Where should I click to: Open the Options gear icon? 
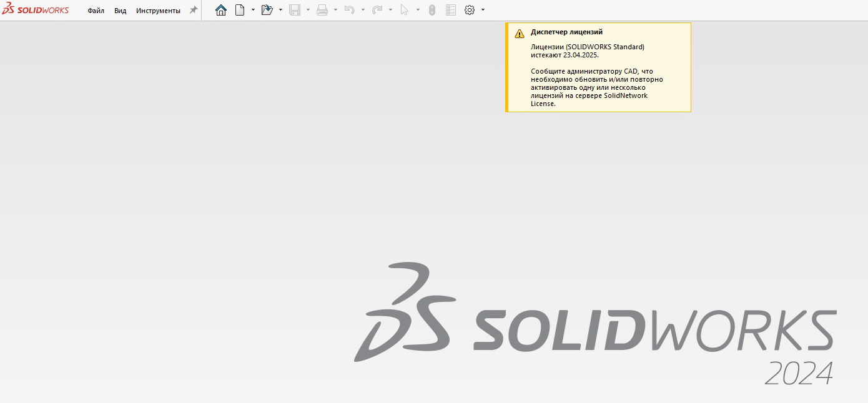(x=470, y=11)
